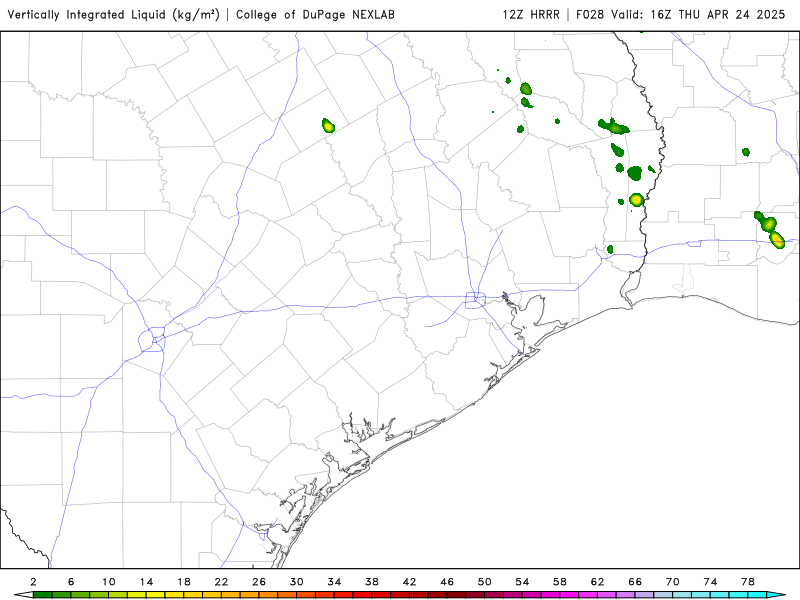Screen dimensions: 800x600
Task: Click the 'Vertically Integrated Liquid (kg/m²)' title
Action: (x=113, y=14)
